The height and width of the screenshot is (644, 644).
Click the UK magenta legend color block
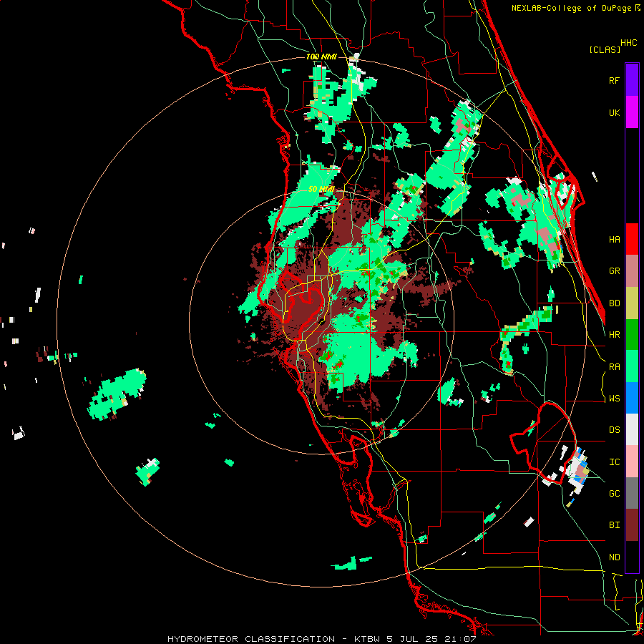click(632, 112)
